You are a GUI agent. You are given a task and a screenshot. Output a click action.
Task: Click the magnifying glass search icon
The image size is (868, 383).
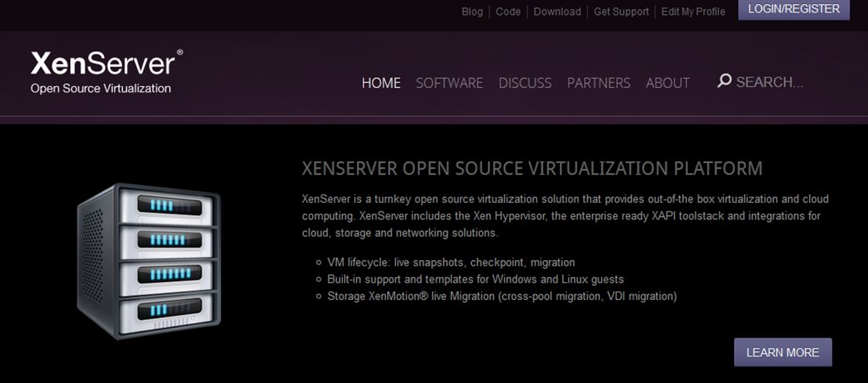click(725, 81)
